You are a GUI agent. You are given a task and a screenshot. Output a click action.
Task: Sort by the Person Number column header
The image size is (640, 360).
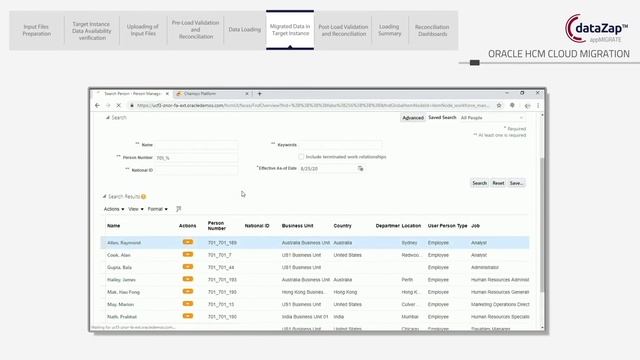216,226
